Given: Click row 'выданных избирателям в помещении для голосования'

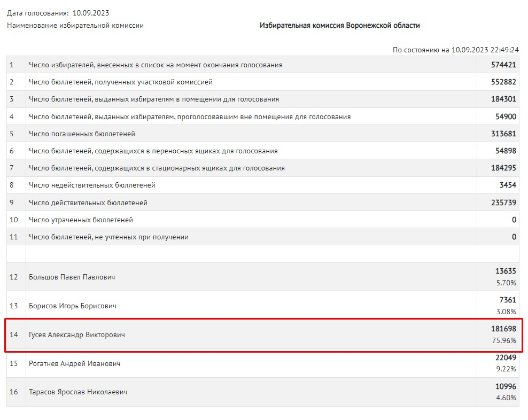Looking at the screenshot, I should click(x=262, y=99).
